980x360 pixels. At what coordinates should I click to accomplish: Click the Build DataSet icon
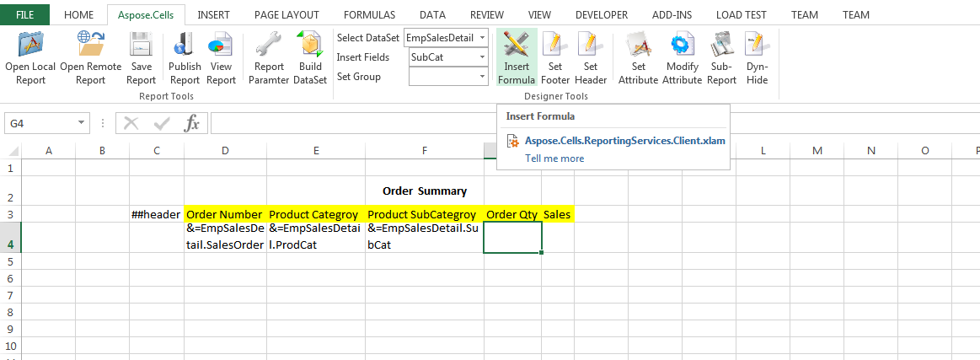coord(310,44)
